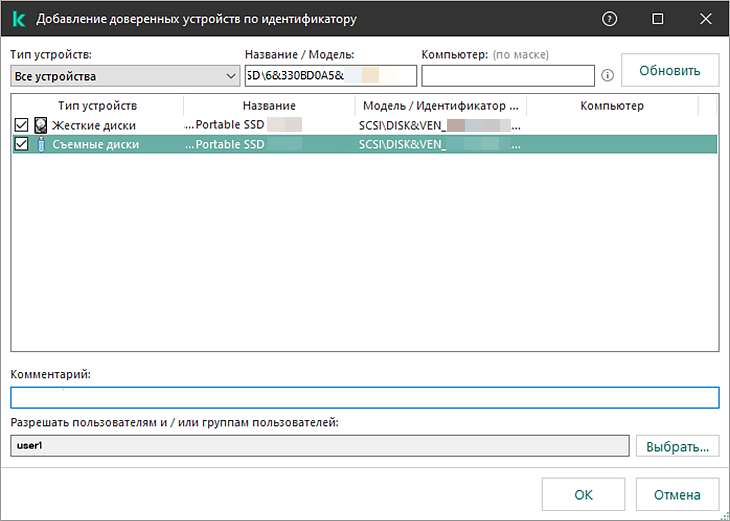730x521 pixels.
Task: Cancel using the Отмена button
Action: click(x=677, y=494)
